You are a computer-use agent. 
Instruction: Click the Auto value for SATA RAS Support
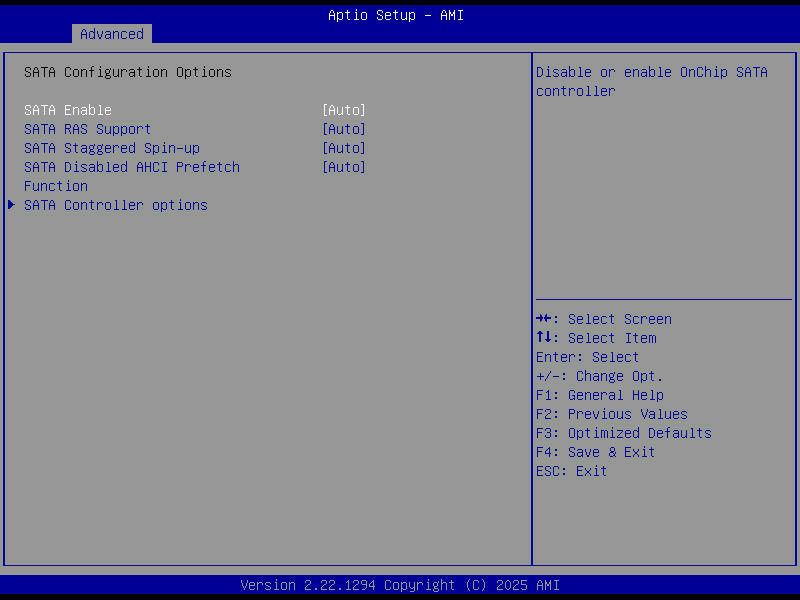point(345,129)
